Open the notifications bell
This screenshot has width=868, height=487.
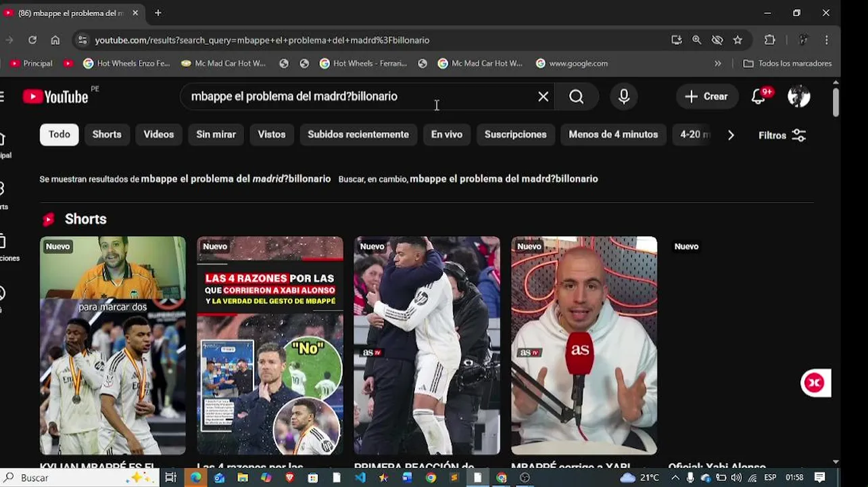coord(758,97)
